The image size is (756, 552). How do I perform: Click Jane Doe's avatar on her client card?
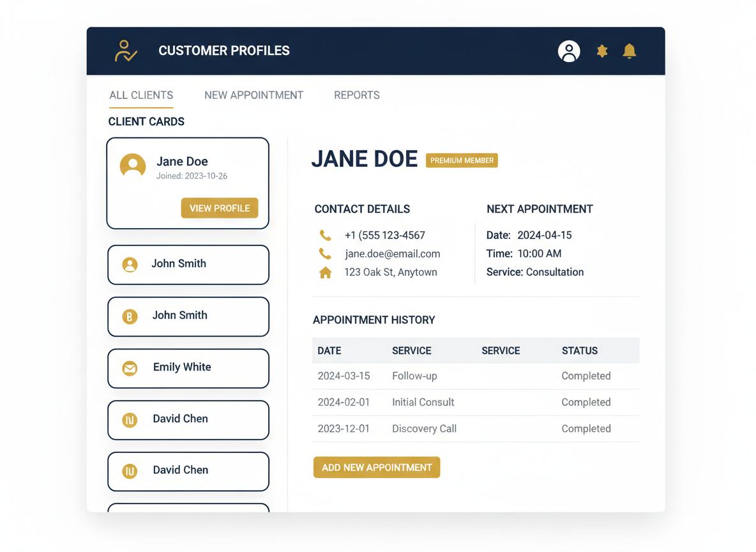tap(133, 166)
